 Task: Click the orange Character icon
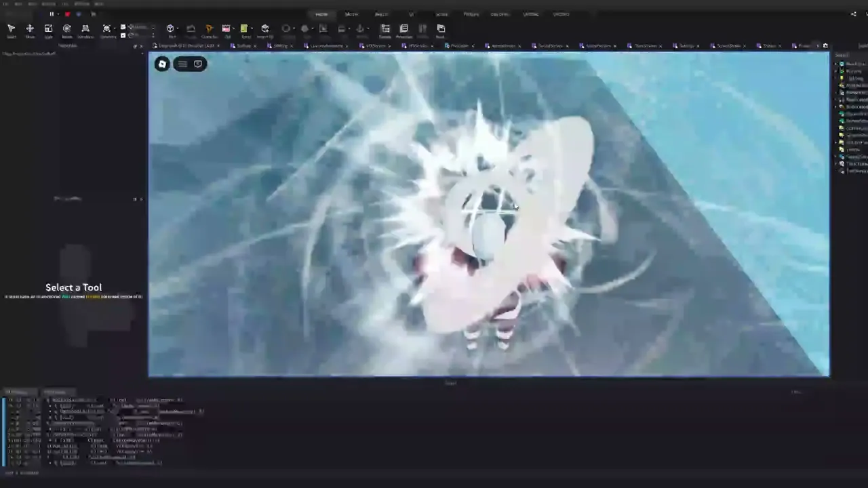pyautogui.click(x=209, y=28)
